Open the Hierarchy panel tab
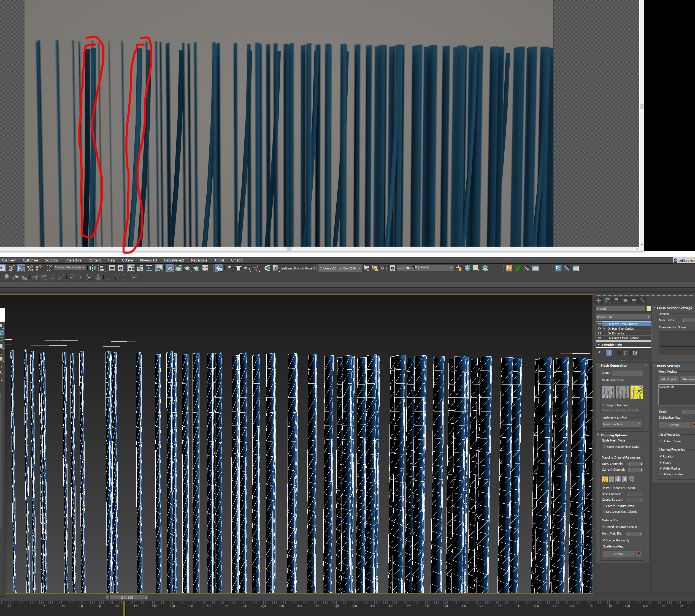Image resolution: width=695 pixels, height=616 pixels. tap(616, 300)
